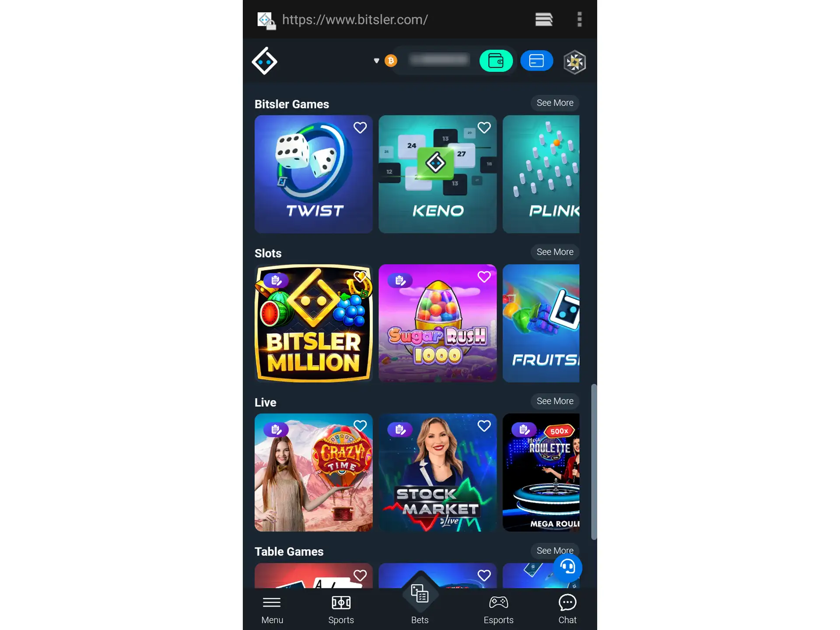
Task: Click See More Table Games button
Action: [x=555, y=550]
